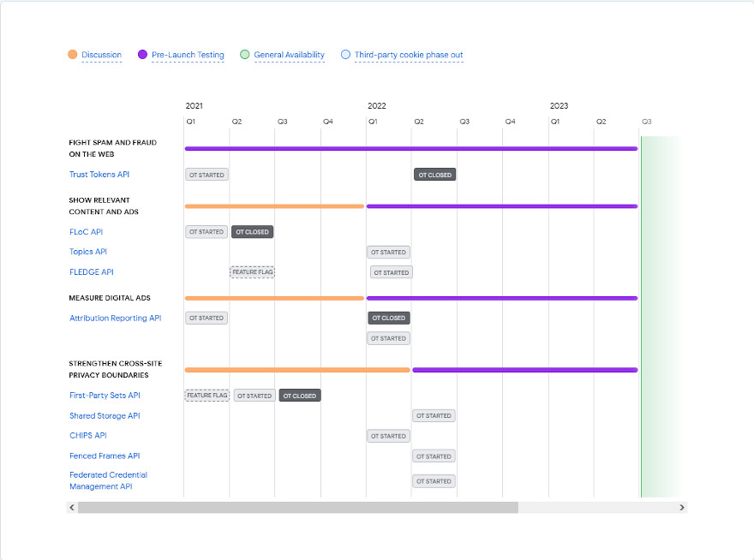Viewport: 754px width, 560px height.
Task: Toggle the Discussion legend filter
Action: 94,55
